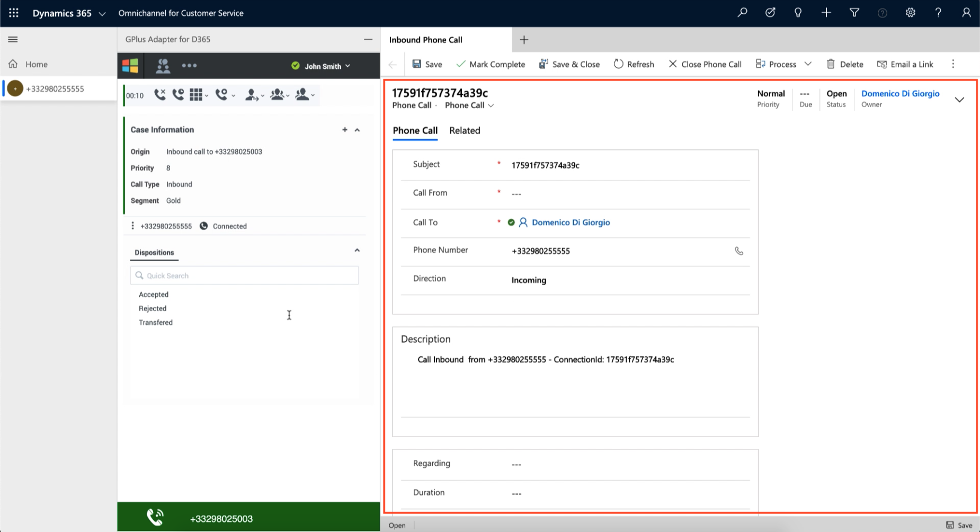Click the call recording phone icon

[x=221, y=95]
